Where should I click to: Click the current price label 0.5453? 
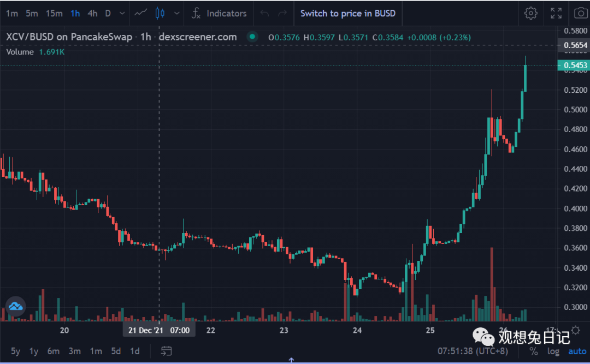coord(575,65)
